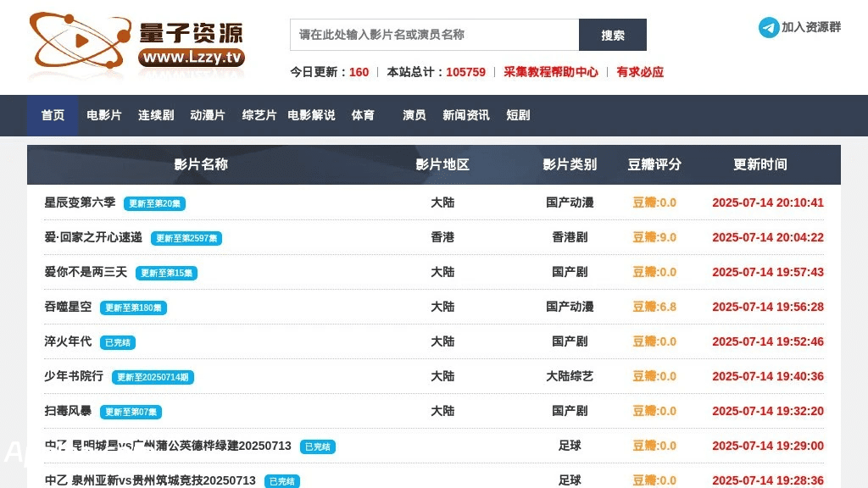Switch to the 动漫片 section
The height and width of the screenshot is (488, 868).
click(208, 115)
